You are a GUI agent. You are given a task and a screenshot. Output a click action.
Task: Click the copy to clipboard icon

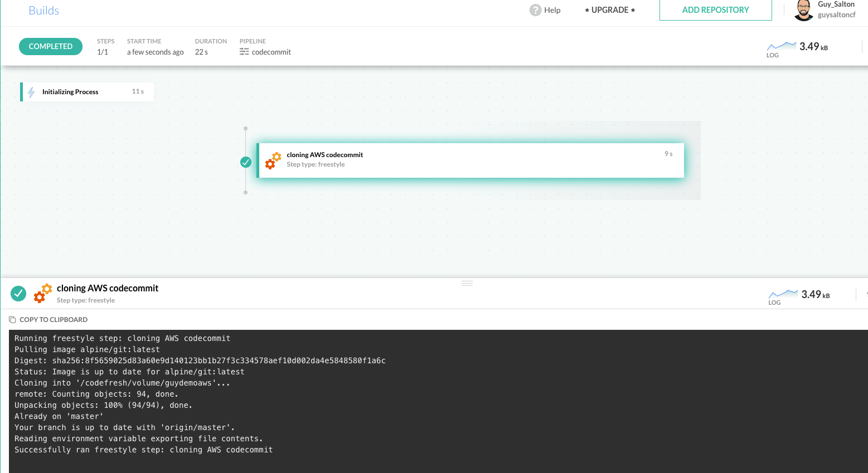(x=12, y=320)
